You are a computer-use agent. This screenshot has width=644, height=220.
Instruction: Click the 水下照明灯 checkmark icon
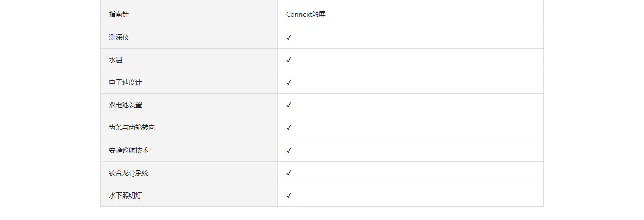tap(289, 195)
